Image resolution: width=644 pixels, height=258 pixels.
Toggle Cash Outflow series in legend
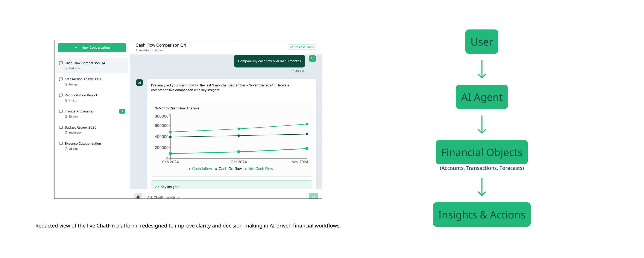click(x=228, y=169)
